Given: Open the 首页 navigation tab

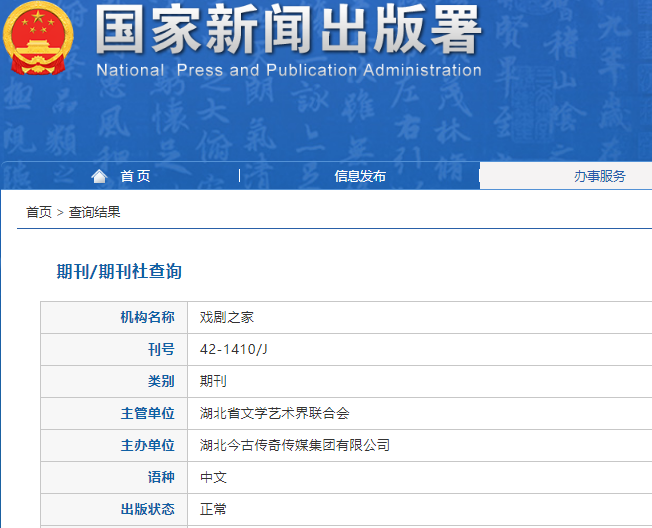Looking at the screenshot, I should pyautogui.click(x=135, y=176).
